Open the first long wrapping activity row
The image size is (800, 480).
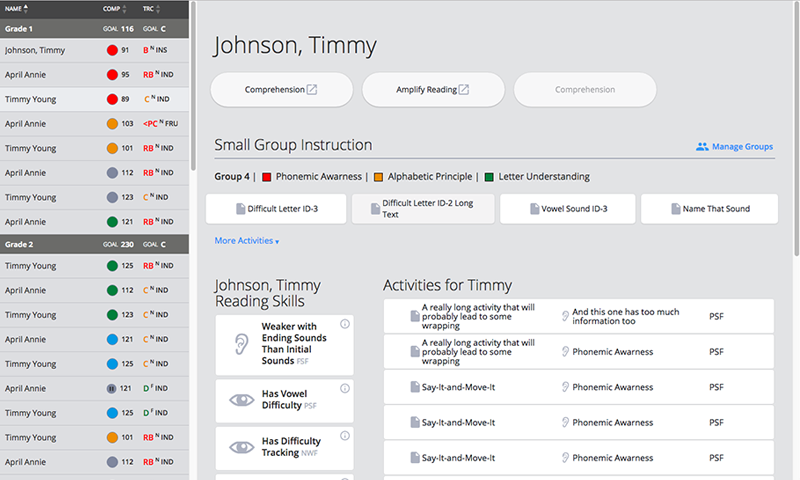579,316
